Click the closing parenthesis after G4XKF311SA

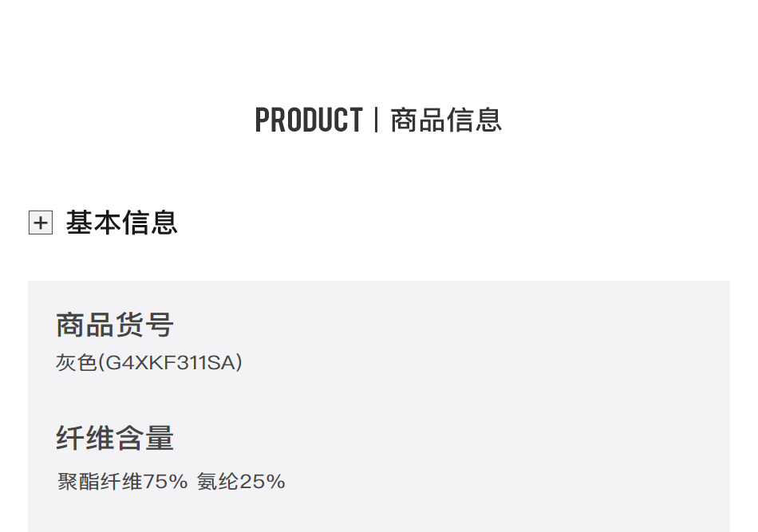tap(239, 363)
